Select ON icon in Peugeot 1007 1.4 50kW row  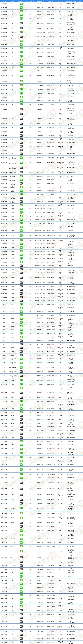[x=21, y=393]
